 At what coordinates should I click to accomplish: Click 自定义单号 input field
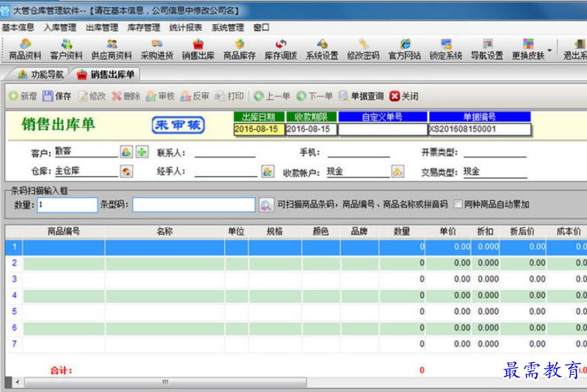(x=383, y=129)
